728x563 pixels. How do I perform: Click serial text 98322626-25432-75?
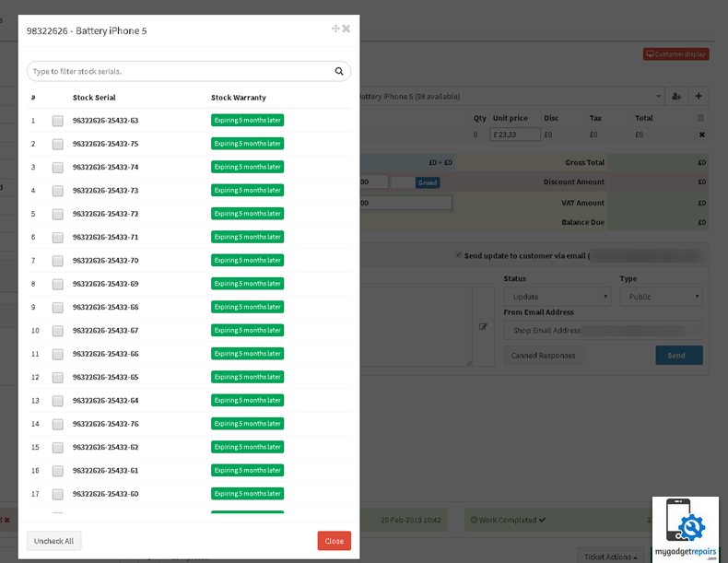(x=105, y=144)
